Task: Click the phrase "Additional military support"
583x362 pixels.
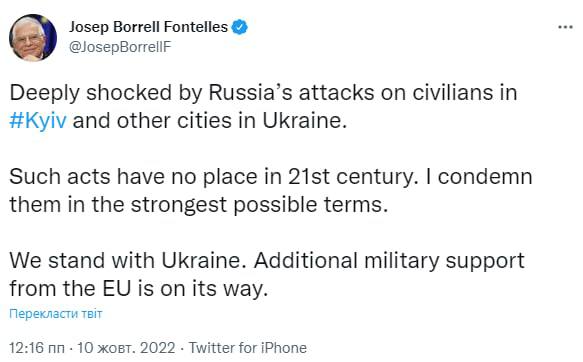Action: (389, 261)
